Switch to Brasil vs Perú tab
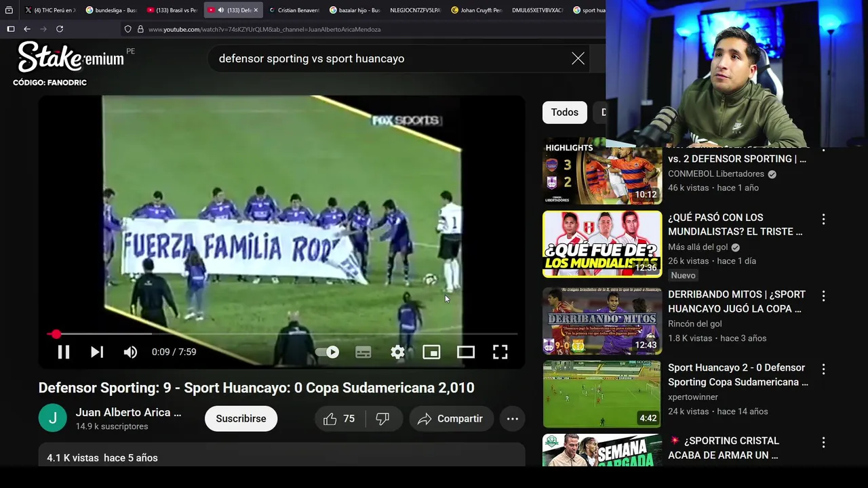This screenshot has width=868, height=488. 172,10
